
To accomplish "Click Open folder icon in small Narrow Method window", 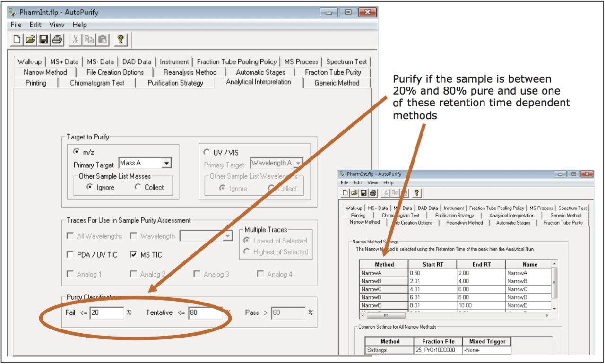I will coord(354,193).
